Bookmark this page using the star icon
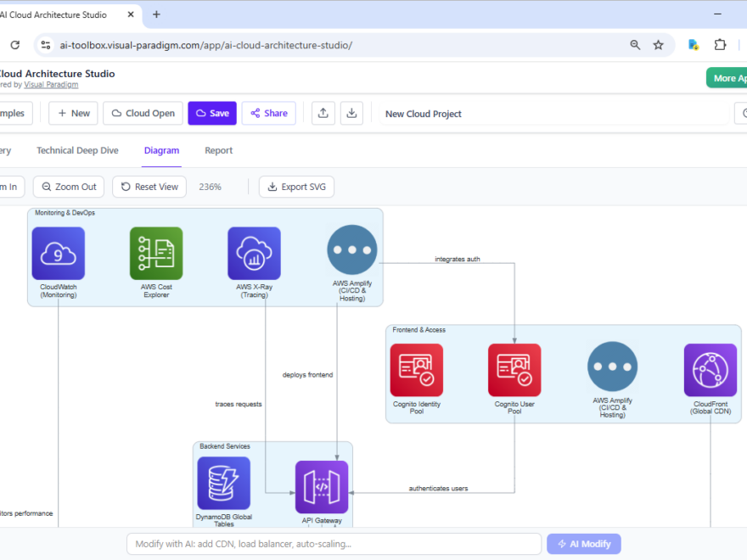Viewport: 747px width, 560px height. [659, 44]
